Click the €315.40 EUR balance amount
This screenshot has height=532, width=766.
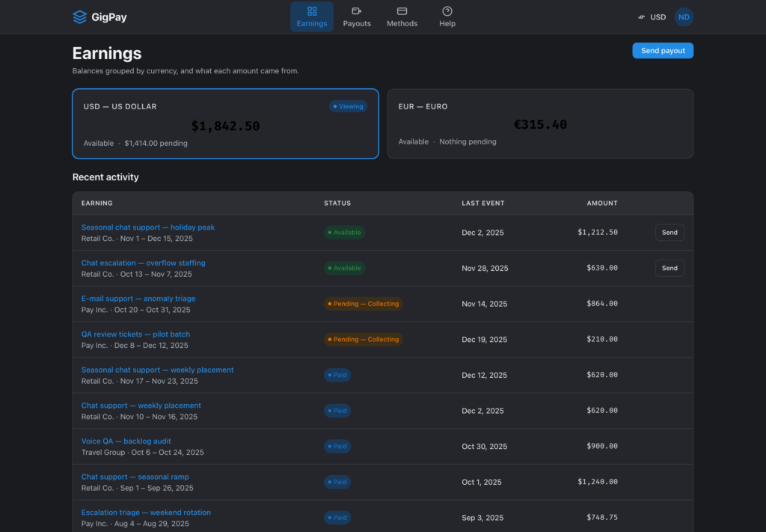[540, 124]
